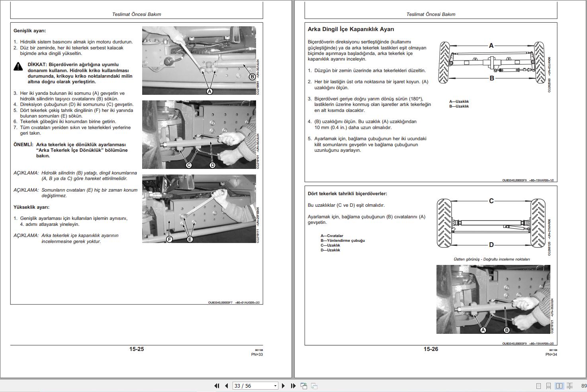587x392 pixels.
Task: Click the left page header 'Teslimat Öncesi Bakım'
Action: (137, 14)
